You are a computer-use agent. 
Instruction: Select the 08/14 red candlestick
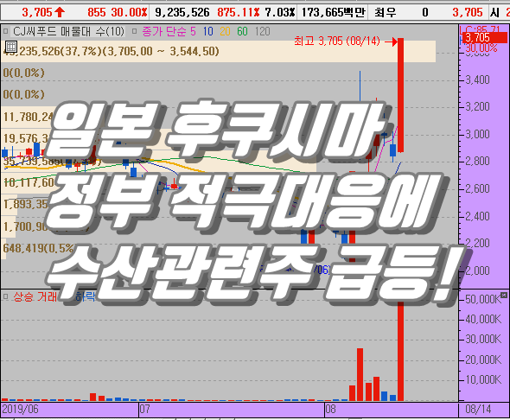(401, 95)
